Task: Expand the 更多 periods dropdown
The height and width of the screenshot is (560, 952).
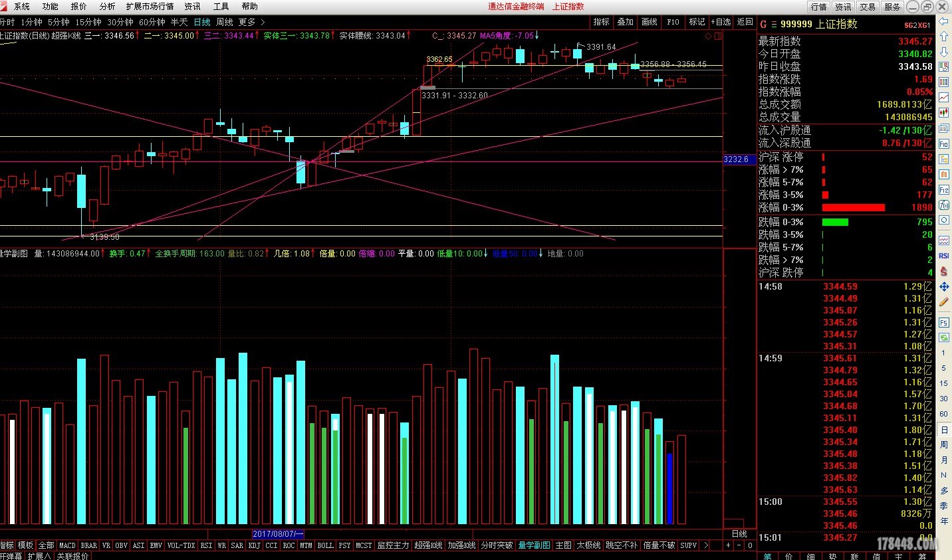Action: 251,22
